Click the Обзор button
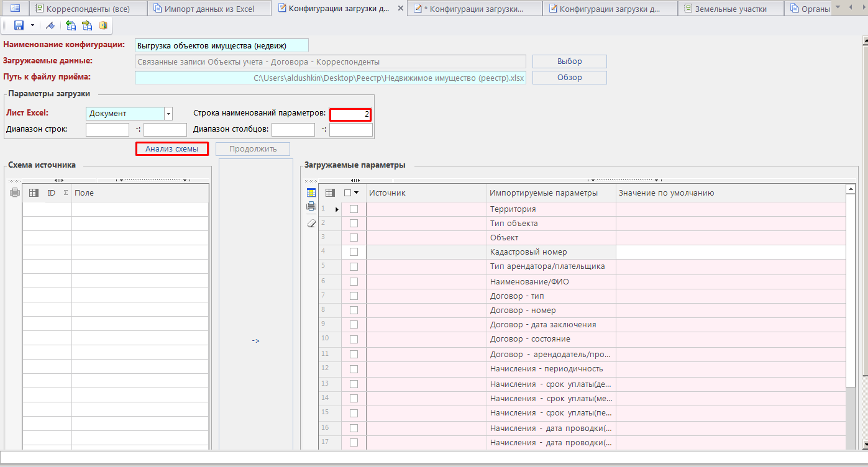Image resolution: width=868 pixels, height=467 pixels. point(570,78)
